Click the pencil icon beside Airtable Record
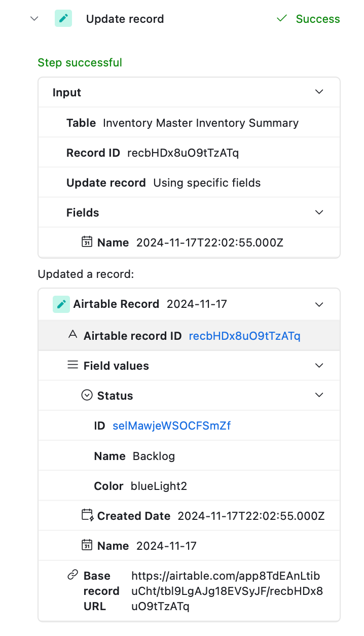 [x=61, y=304]
